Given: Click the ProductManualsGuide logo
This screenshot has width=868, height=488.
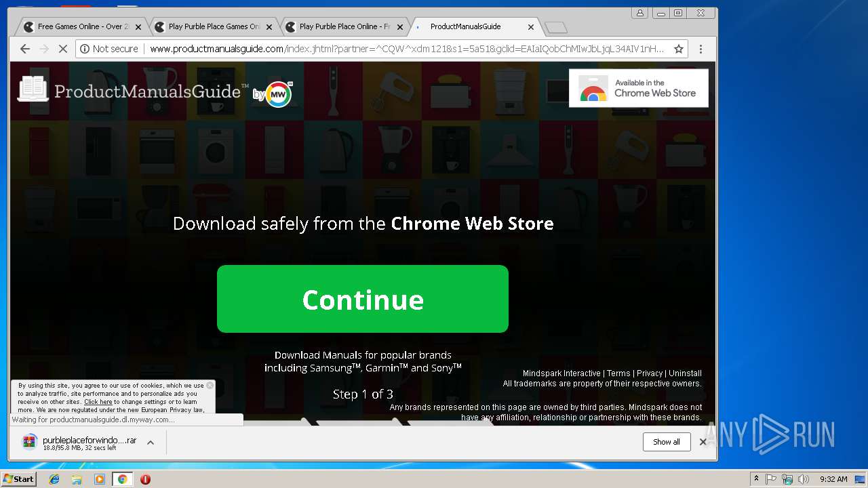Looking at the screenshot, I should [134, 90].
